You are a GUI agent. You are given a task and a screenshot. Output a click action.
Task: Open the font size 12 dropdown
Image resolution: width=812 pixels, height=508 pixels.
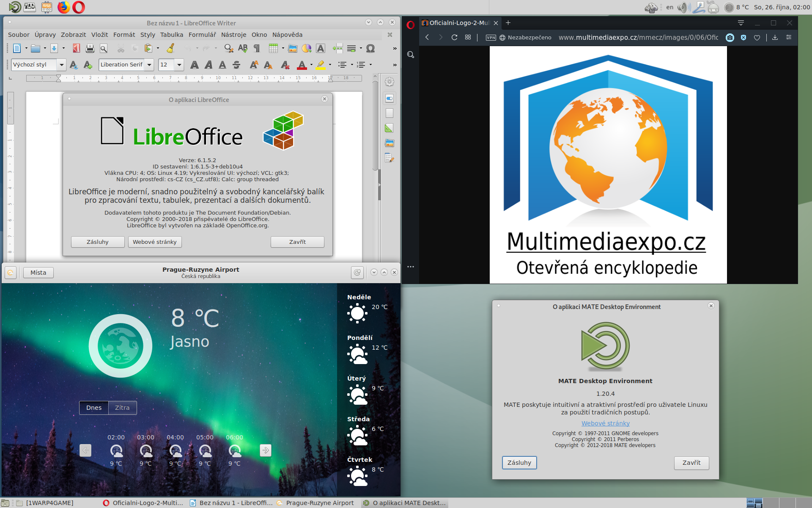coord(179,65)
